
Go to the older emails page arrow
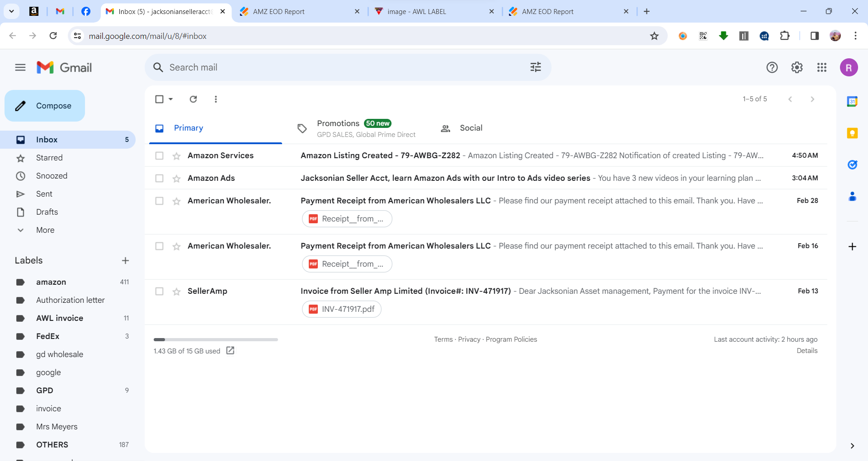click(x=812, y=99)
